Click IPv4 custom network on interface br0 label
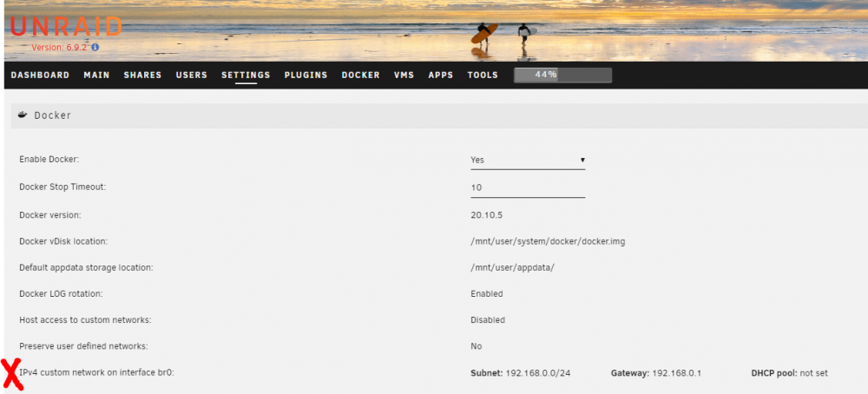 click(97, 373)
